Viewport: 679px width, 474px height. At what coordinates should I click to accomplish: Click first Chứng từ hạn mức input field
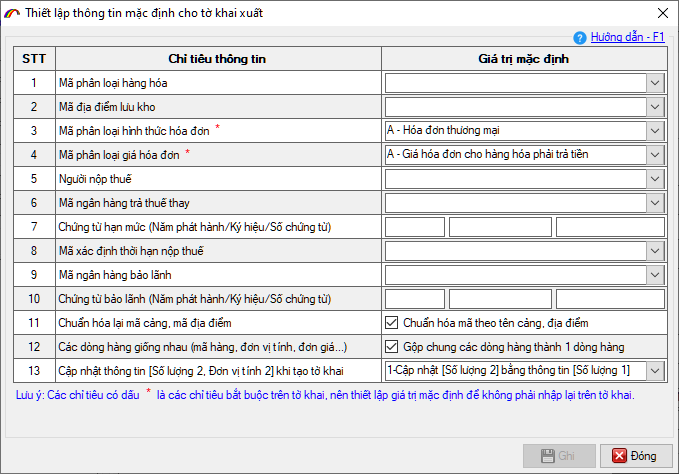click(415, 227)
